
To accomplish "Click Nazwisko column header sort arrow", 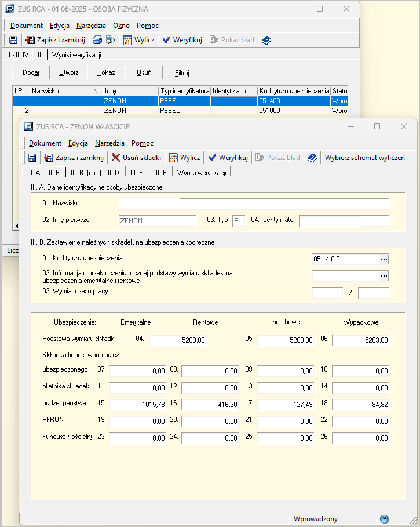I will 96,91.
